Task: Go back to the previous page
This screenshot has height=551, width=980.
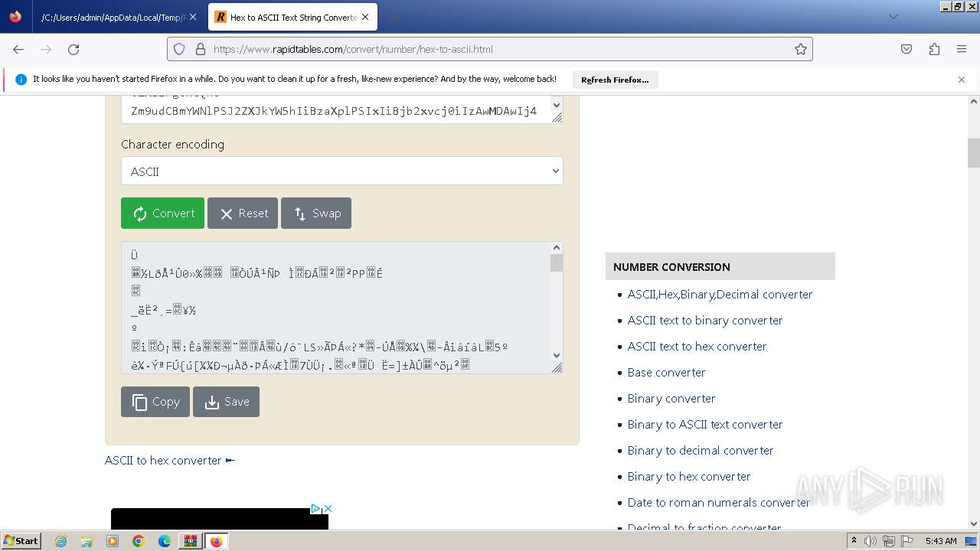Action: click(x=18, y=49)
